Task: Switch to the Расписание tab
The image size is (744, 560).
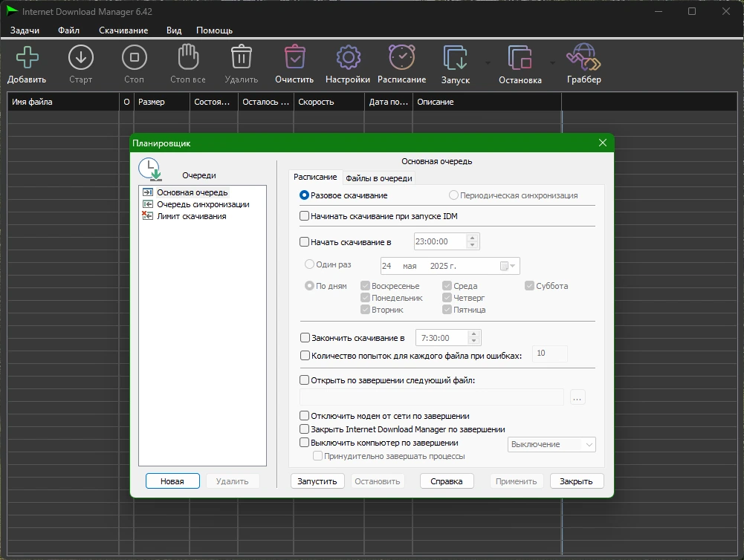Action: click(315, 177)
